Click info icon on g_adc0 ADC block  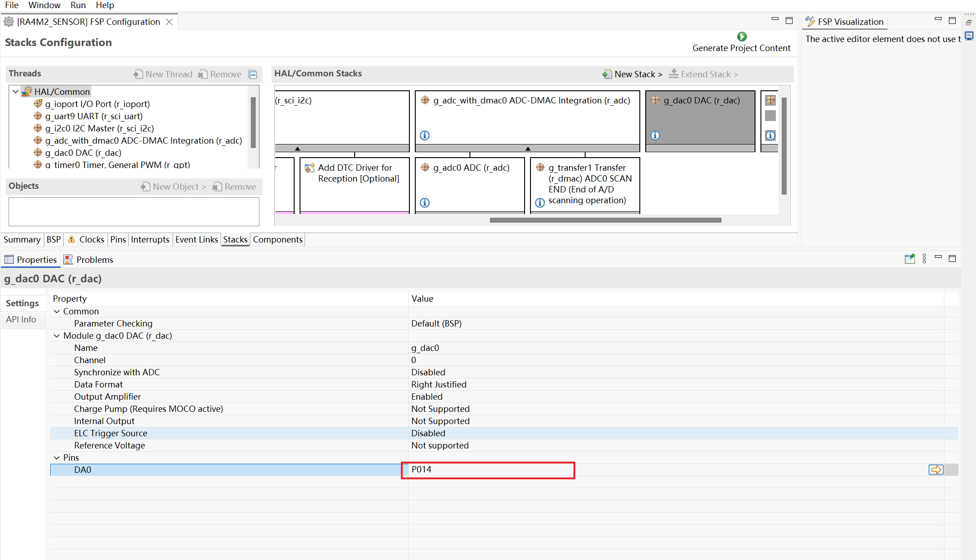(425, 202)
